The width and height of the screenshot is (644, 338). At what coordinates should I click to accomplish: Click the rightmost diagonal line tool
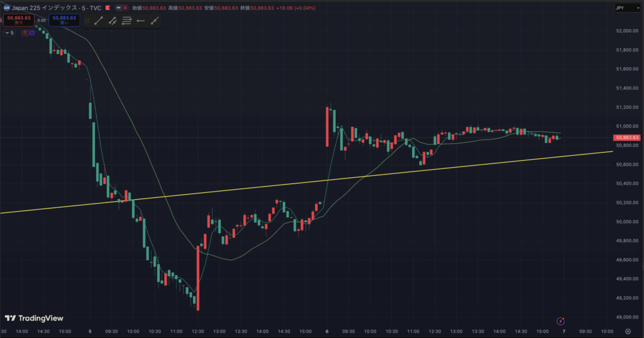point(154,21)
